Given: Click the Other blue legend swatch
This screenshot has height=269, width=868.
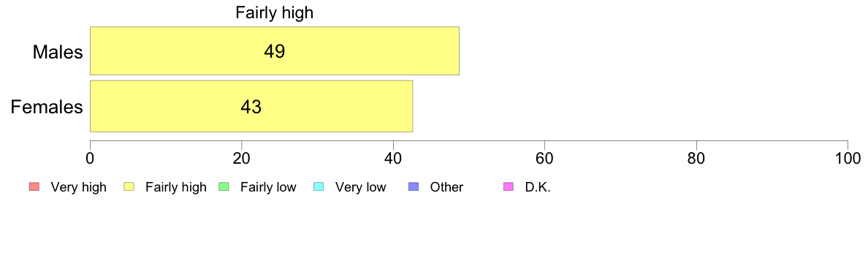Looking at the screenshot, I should pyautogui.click(x=413, y=187).
